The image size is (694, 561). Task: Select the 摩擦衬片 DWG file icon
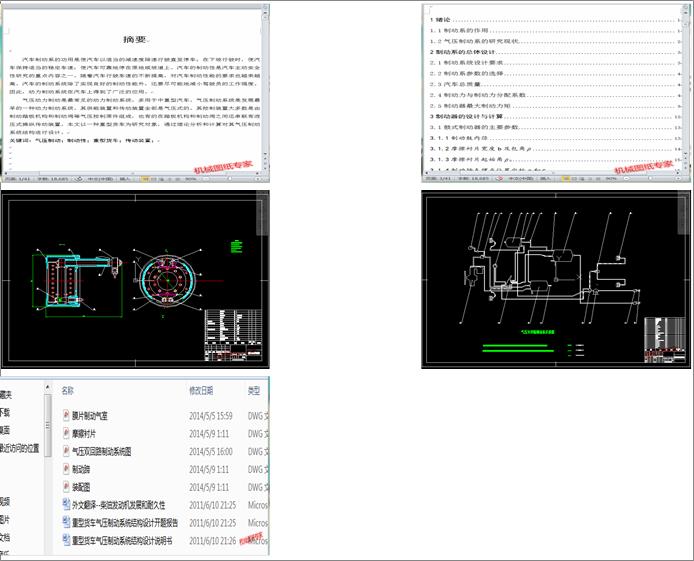point(66,434)
